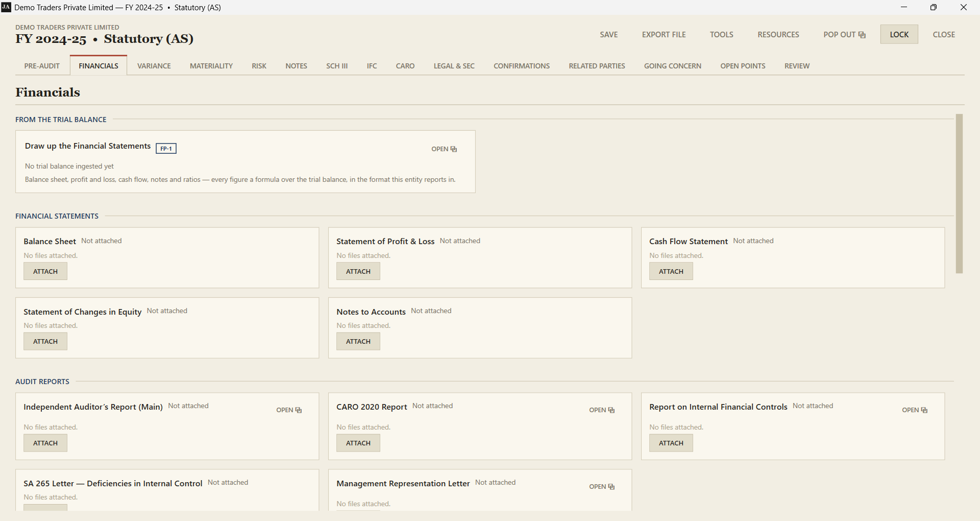
Task: Click EXPORT FILE in the header
Action: pyautogui.click(x=664, y=35)
